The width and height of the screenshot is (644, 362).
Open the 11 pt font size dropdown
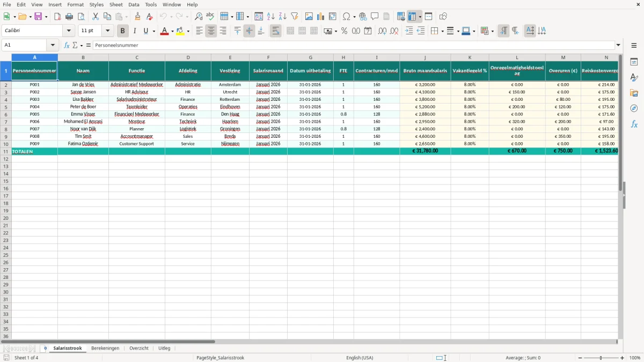click(107, 31)
